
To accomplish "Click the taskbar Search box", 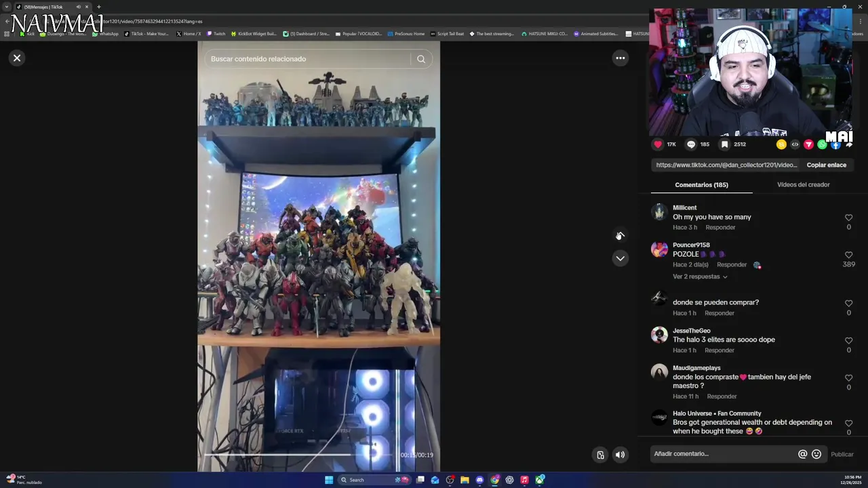I will pos(374,480).
